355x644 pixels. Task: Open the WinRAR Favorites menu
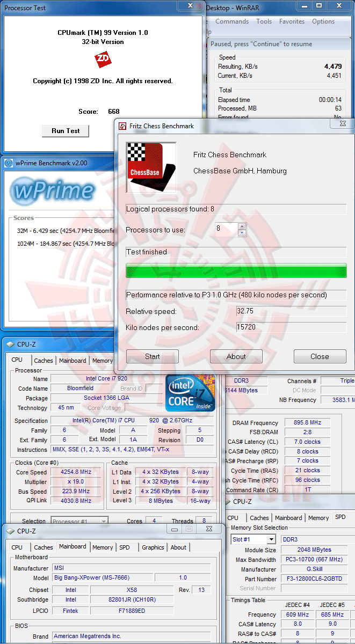click(x=292, y=21)
